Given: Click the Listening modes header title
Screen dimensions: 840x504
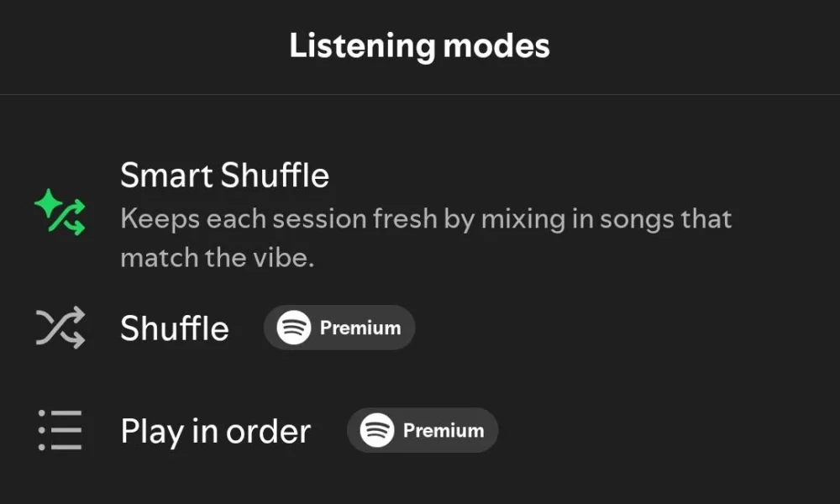Looking at the screenshot, I should (419, 46).
